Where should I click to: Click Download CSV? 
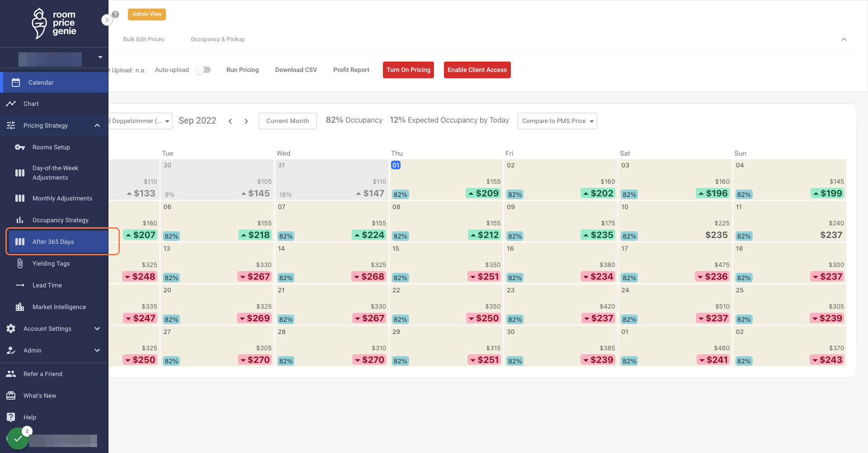point(296,70)
